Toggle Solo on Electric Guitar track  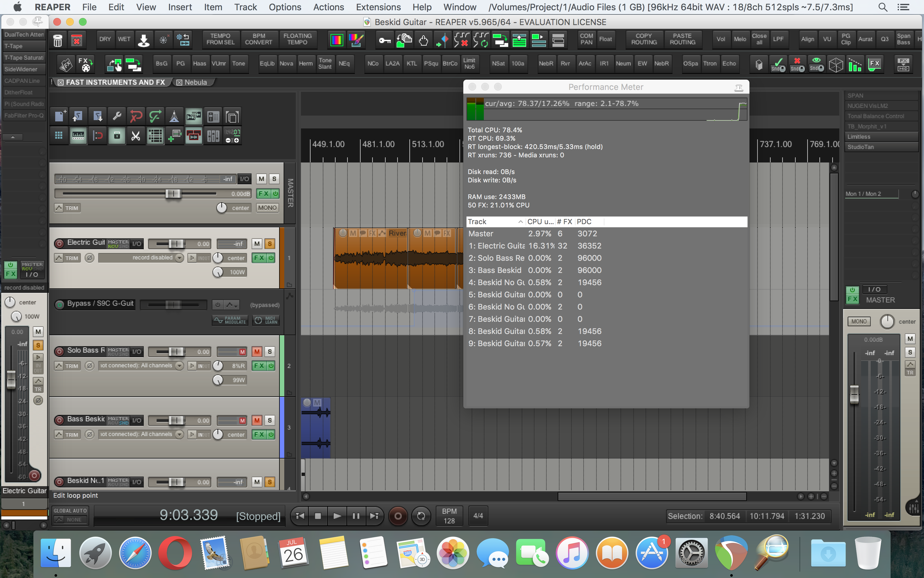pos(269,244)
